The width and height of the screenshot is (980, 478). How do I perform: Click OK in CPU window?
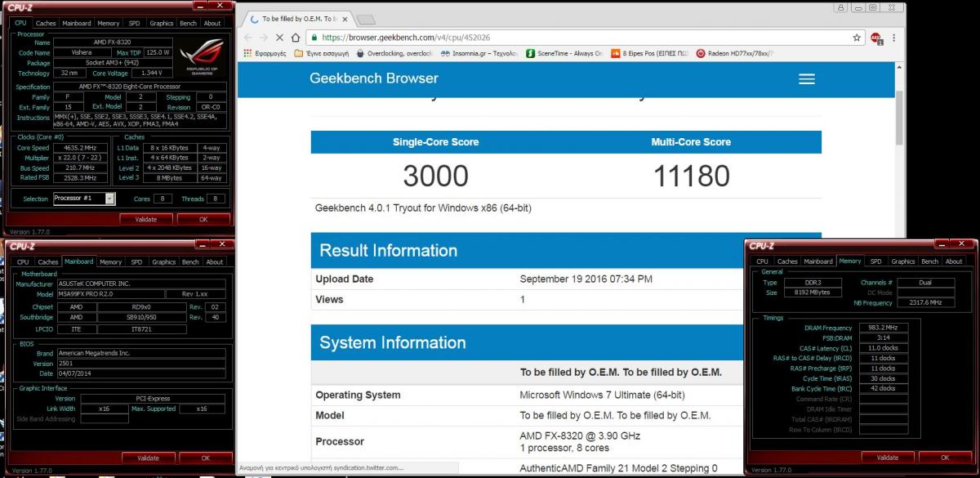[x=203, y=219]
